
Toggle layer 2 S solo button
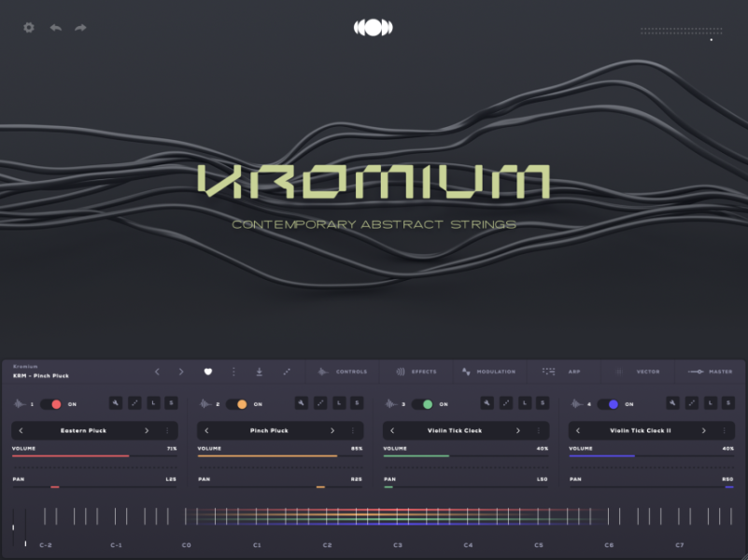[x=357, y=403]
